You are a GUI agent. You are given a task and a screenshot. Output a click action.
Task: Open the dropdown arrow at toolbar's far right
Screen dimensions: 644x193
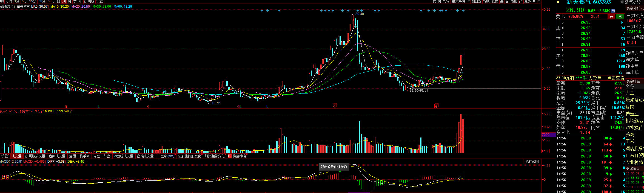[x=539, y=1]
